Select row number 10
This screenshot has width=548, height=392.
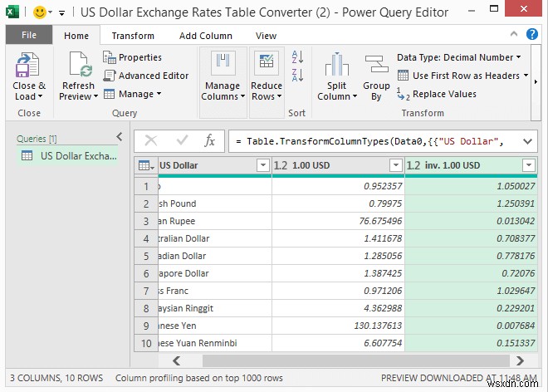[146, 343]
